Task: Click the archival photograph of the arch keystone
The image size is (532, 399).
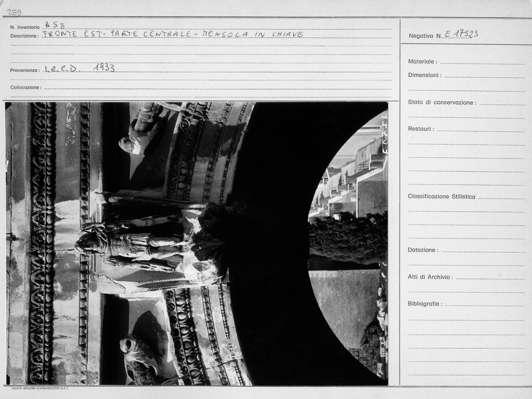Action: 197,244
